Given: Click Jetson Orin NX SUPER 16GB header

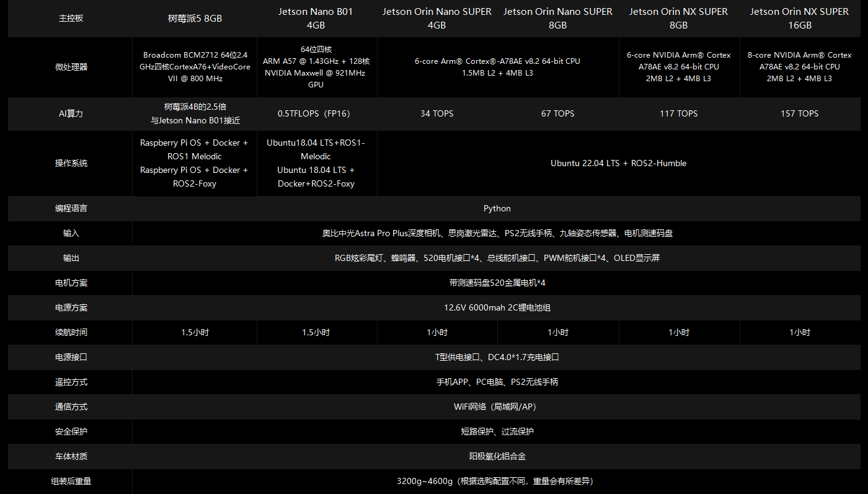Looking at the screenshot, I should (800, 19).
